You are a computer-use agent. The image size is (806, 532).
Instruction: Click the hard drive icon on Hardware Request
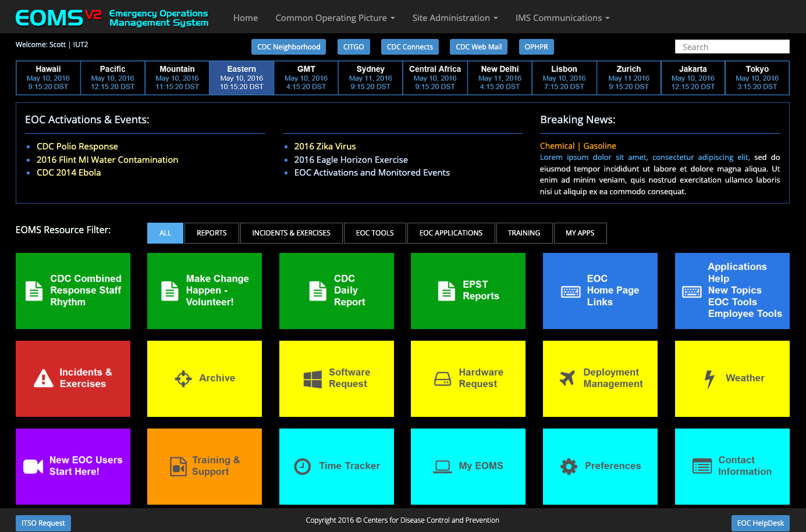443,379
